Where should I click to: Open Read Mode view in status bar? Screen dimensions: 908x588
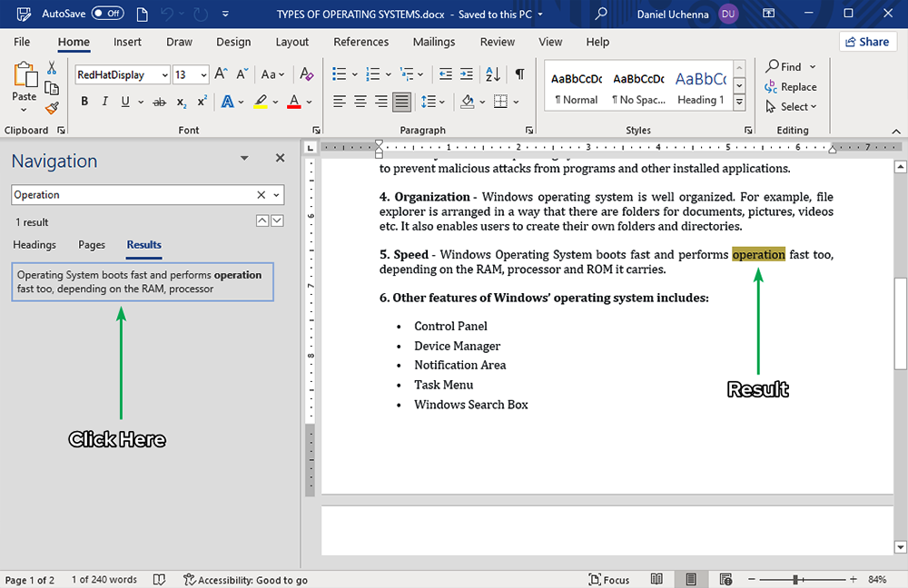click(x=656, y=580)
